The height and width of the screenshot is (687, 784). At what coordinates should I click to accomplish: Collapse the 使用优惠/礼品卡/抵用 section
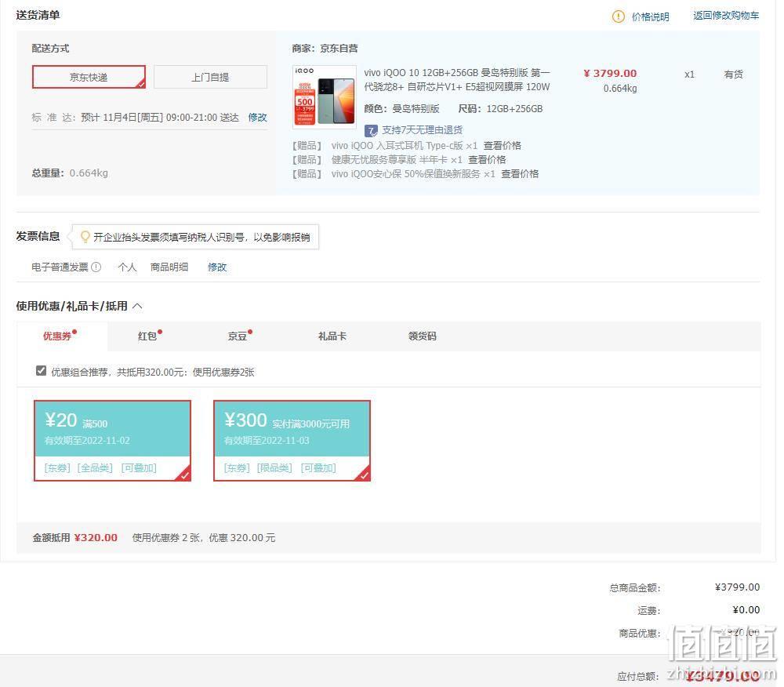[x=137, y=306]
